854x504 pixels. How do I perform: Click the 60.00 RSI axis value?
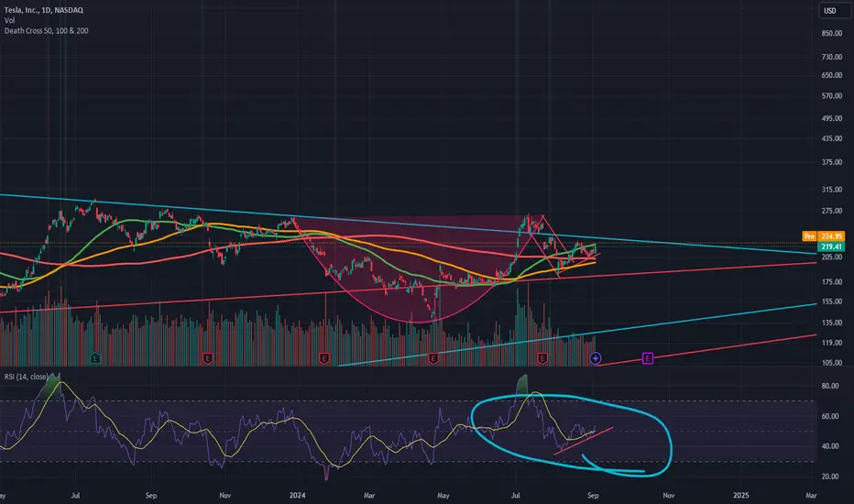[x=830, y=416]
